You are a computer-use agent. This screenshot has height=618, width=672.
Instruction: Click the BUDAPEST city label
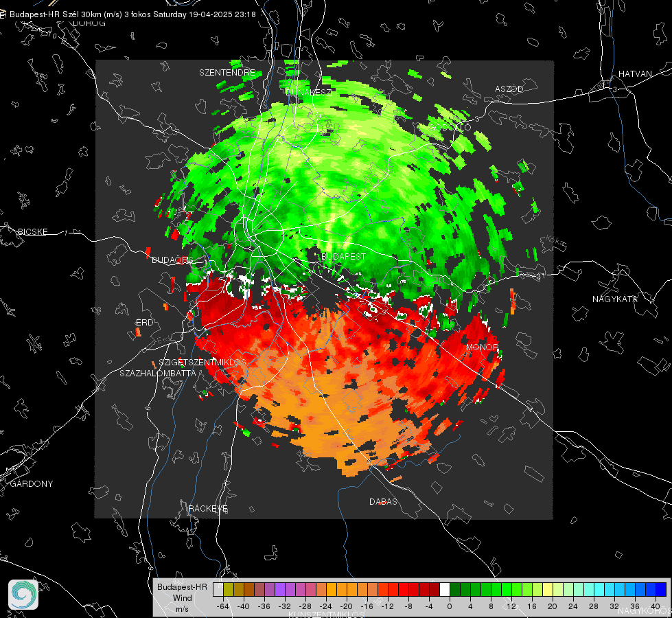pos(343,256)
